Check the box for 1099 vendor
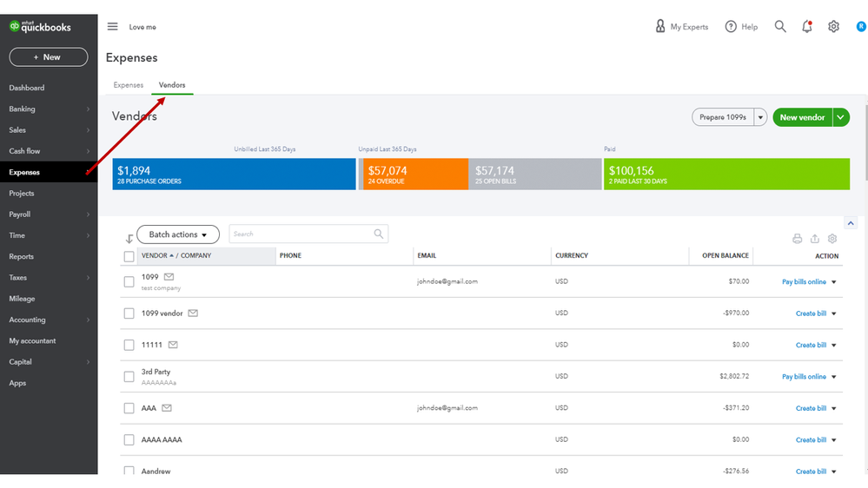Viewport: 868px width, 488px height. pos(129,313)
